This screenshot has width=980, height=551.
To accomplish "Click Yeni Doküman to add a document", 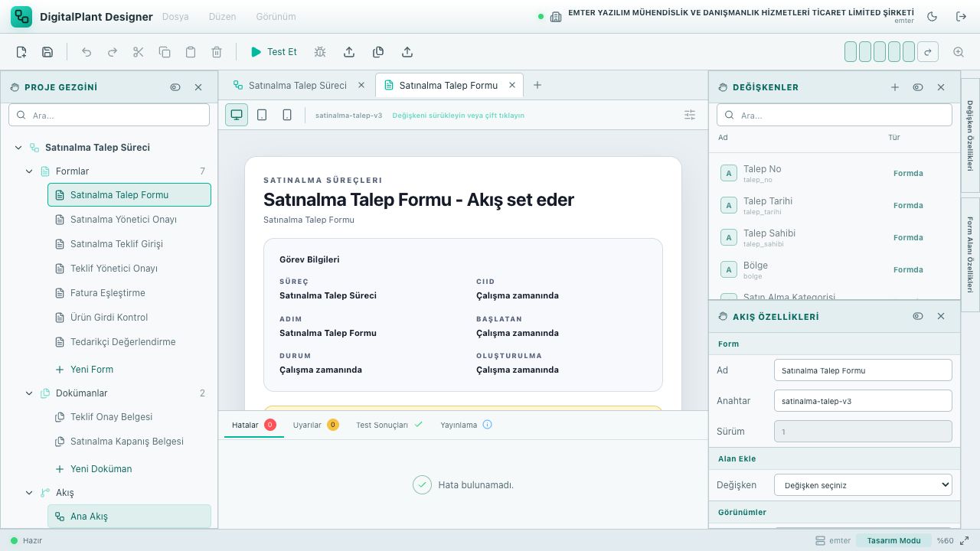I will point(93,469).
